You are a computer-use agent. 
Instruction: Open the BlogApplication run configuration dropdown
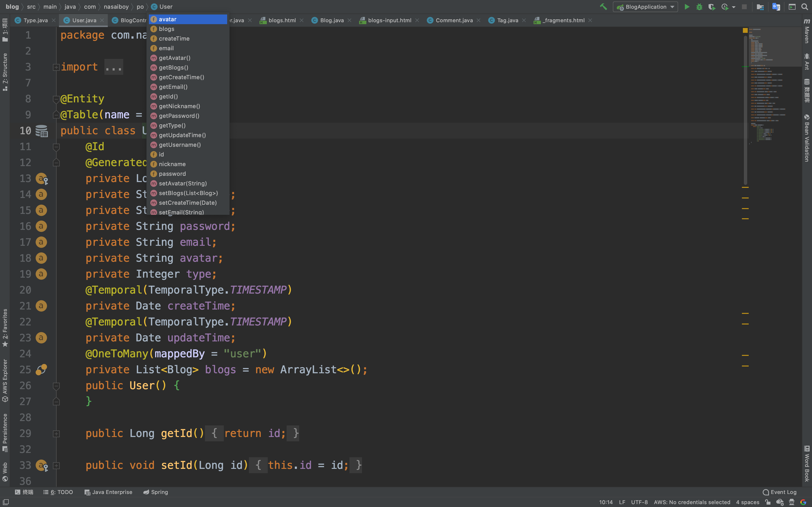[x=645, y=7]
